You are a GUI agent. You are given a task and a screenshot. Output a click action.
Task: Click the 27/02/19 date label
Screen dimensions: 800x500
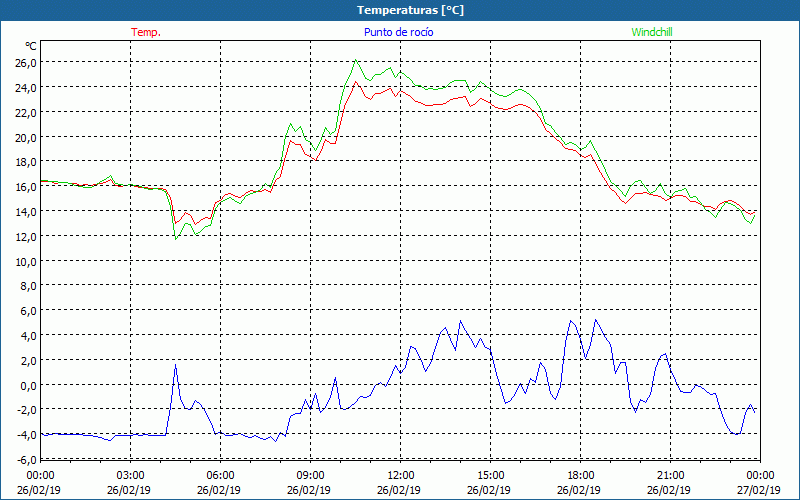(759, 490)
